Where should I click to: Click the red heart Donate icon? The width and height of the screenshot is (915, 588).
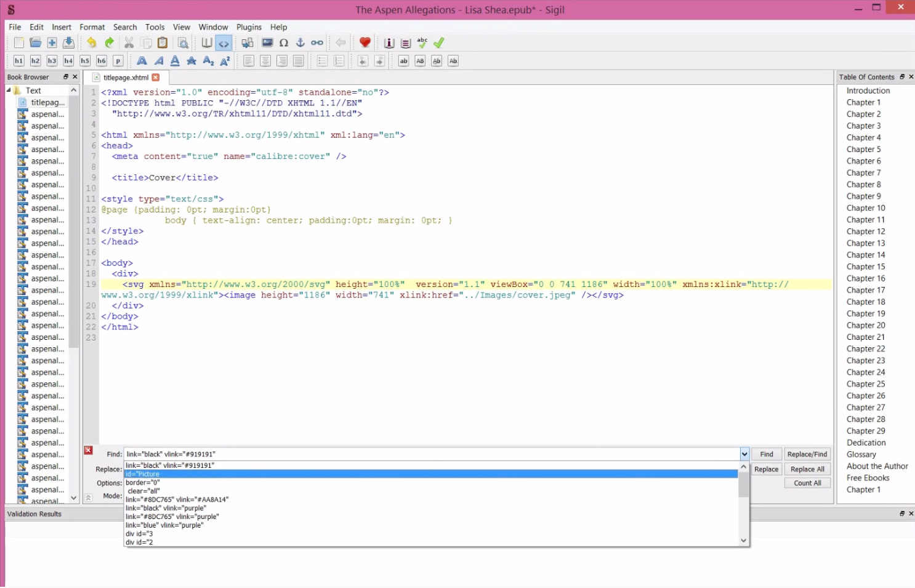[365, 43]
